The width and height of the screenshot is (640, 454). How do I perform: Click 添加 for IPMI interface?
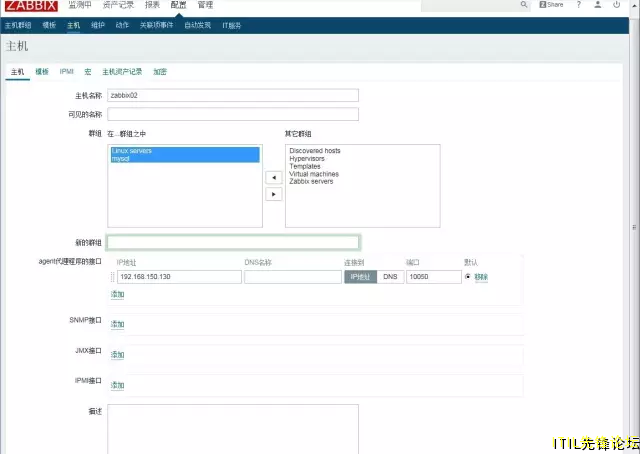tap(117, 385)
